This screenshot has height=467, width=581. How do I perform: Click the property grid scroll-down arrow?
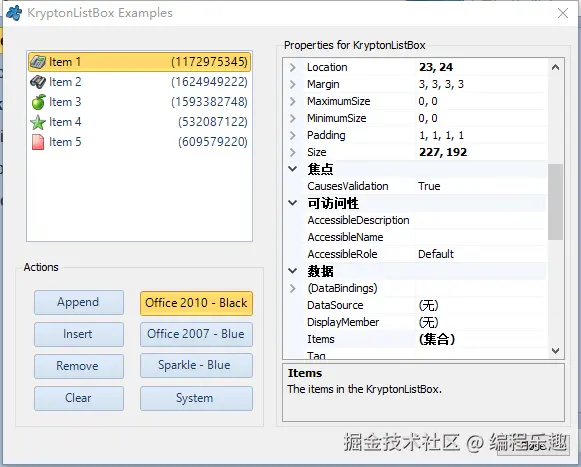(555, 351)
